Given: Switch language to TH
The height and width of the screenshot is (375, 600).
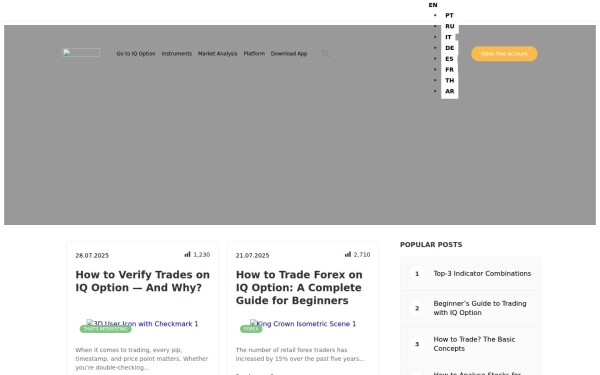Looking at the screenshot, I should [450, 80].
